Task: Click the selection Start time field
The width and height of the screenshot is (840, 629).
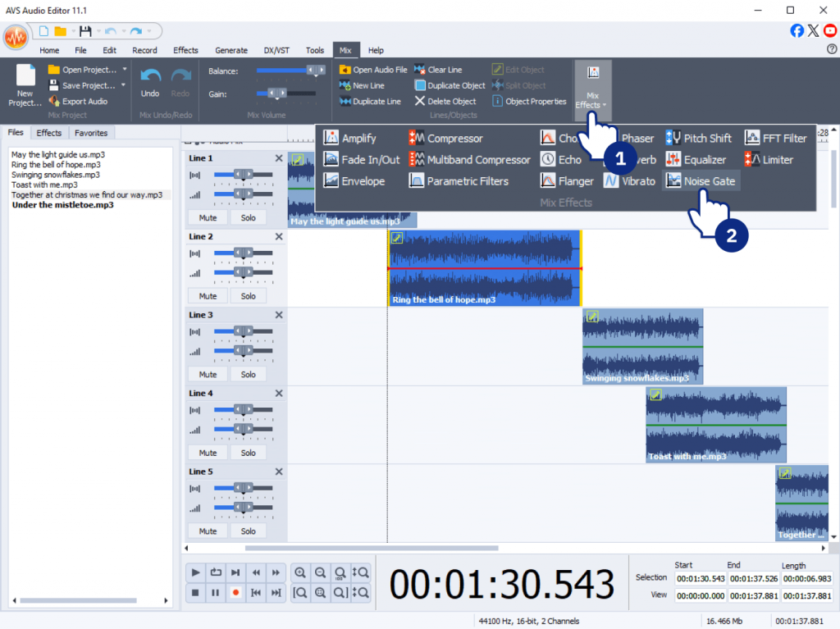Action: pyautogui.click(x=700, y=579)
